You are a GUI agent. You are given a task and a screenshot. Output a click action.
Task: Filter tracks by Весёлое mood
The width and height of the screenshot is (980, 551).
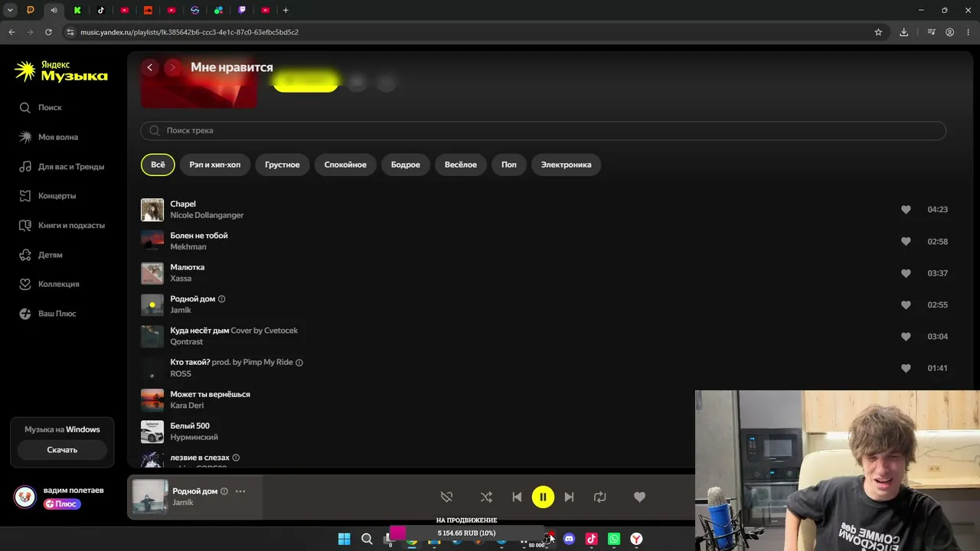[461, 165]
